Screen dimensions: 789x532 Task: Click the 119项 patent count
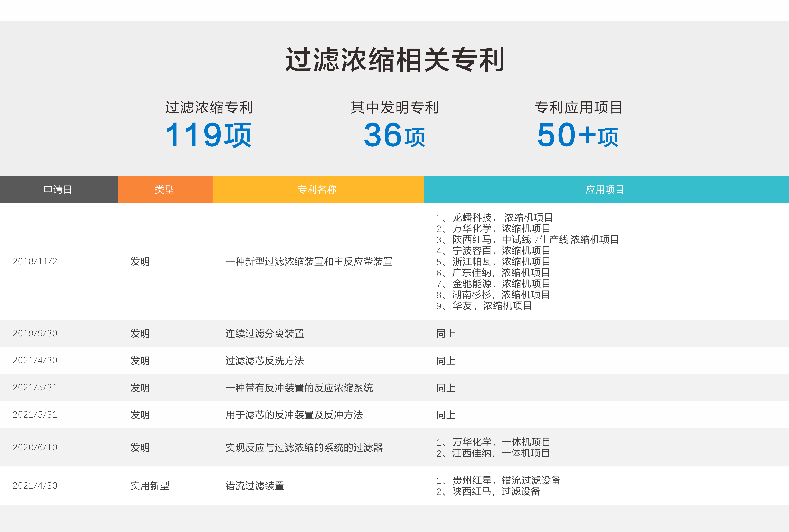[208, 135]
